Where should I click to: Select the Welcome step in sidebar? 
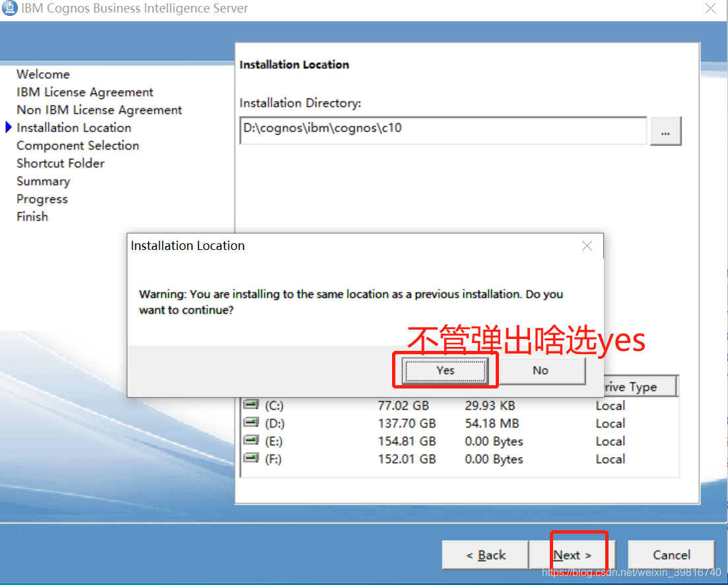pyautogui.click(x=43, y=75)
